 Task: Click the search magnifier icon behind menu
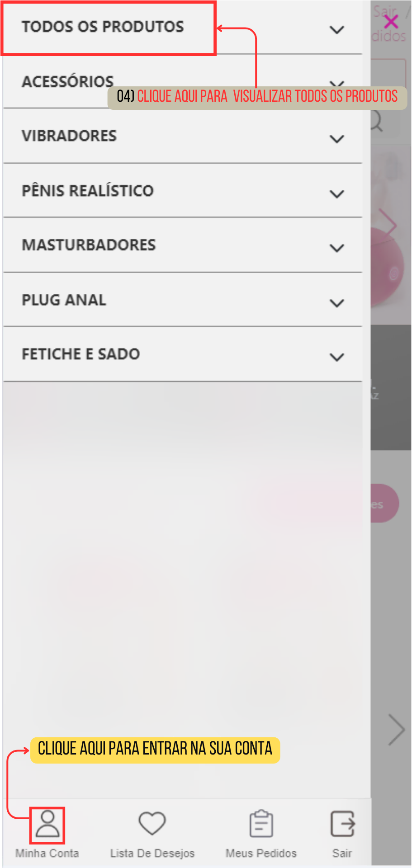coord(377,121)
